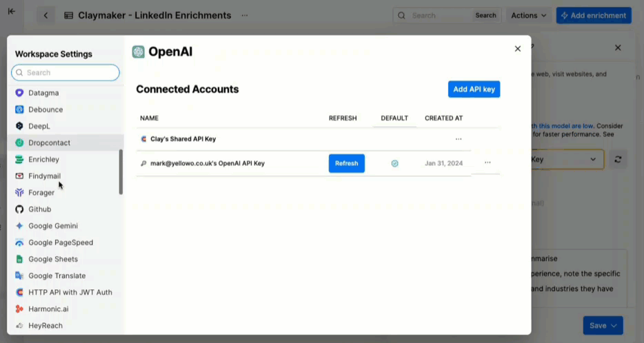Viewport: 644px width, 343px height.
Task: Click the refresh icon beside the Key dropdown
Action: click(x=618, y=159)
